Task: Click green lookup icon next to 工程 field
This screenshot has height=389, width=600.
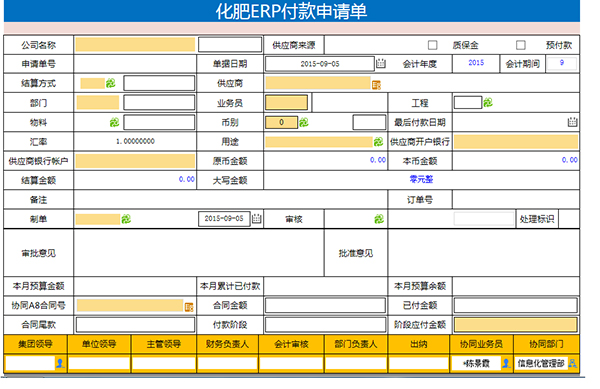Action: point(488,103)
